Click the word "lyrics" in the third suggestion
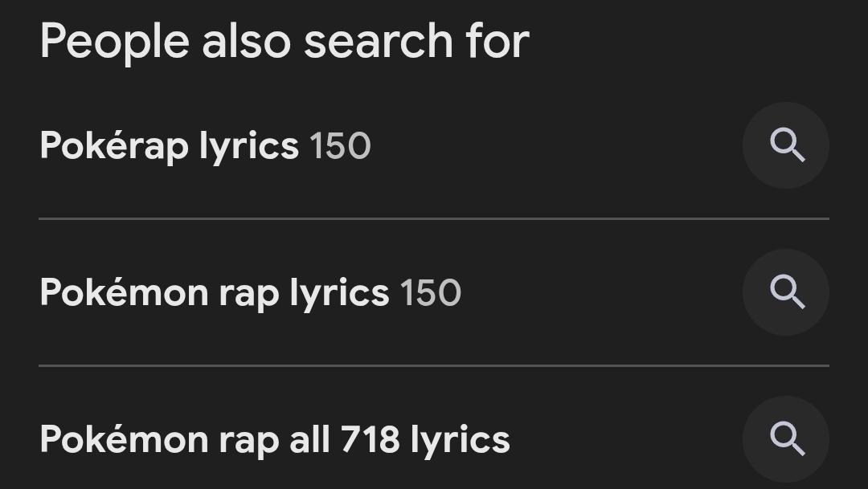The image size is (868, 489). 460,441
